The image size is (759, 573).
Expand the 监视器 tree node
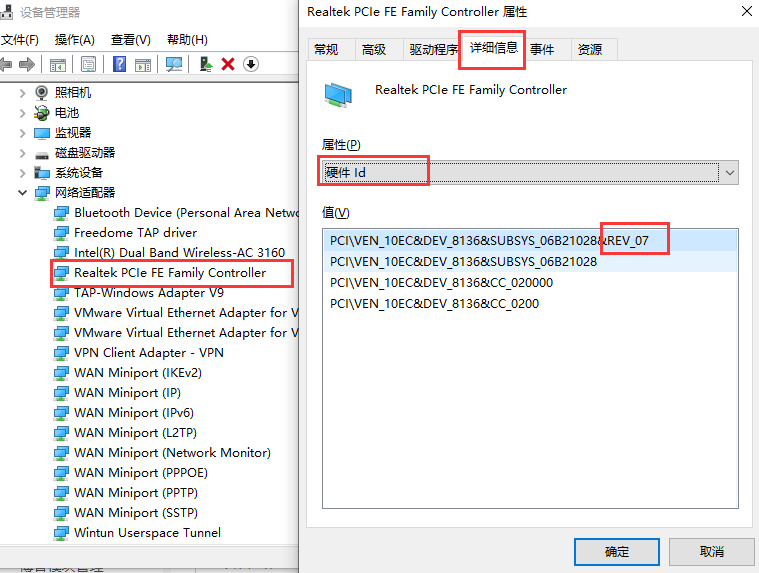coord(22,133)
